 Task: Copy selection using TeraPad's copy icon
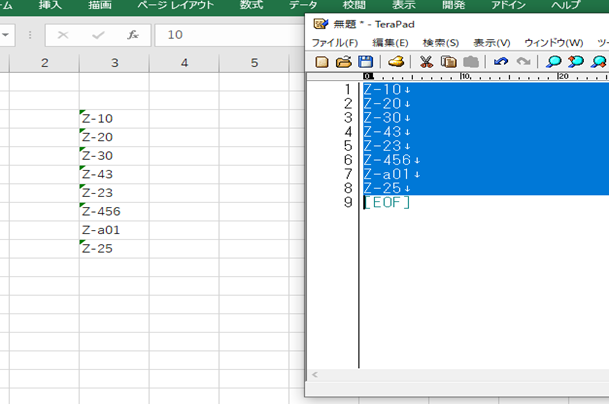click(x=449, y=62)
